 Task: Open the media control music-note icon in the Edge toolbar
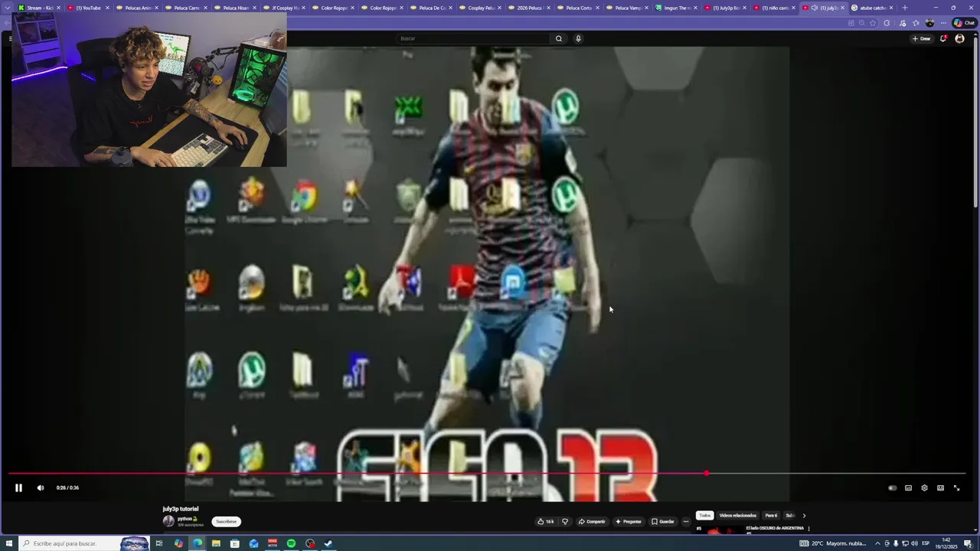click(x=903, y=23)
